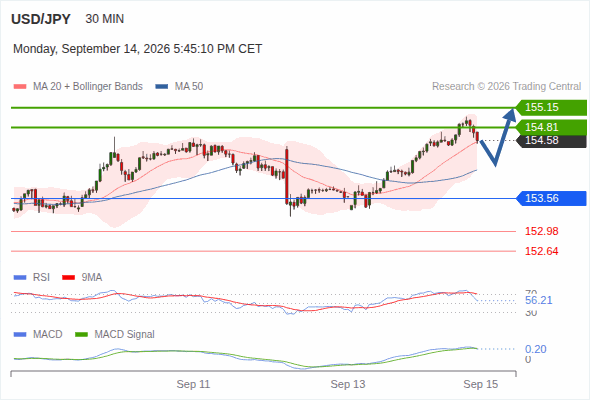Screen dimensions: 590x400
Task: Click the 152.64 support level value
Action: [541, 251]
